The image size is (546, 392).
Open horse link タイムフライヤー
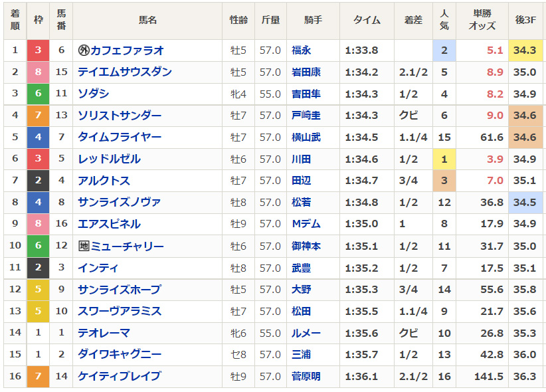point(120,137)
